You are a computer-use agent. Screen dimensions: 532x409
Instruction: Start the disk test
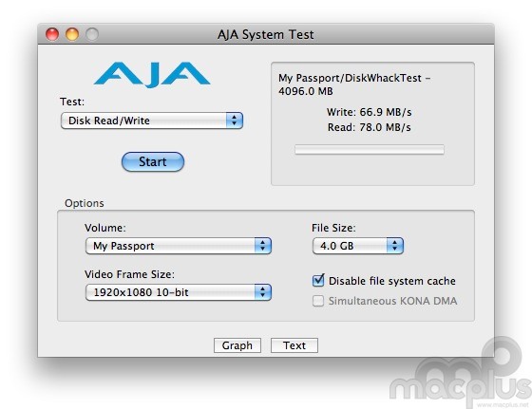pos(153,161)
